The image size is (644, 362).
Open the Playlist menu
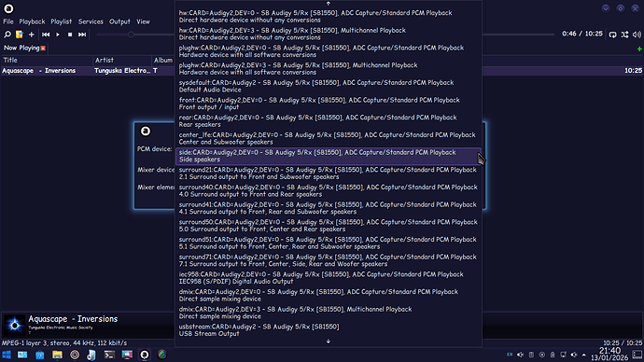pos(62,21)
